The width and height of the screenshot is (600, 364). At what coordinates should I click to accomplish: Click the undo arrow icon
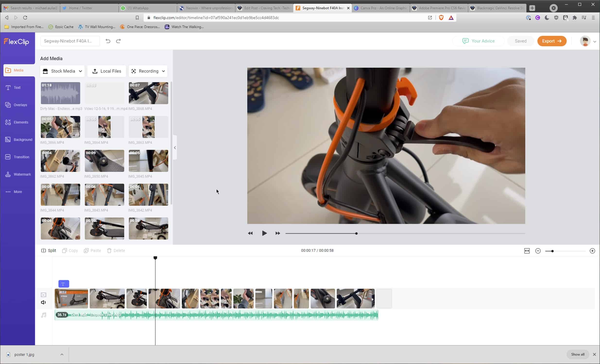(x=108, y=41)
